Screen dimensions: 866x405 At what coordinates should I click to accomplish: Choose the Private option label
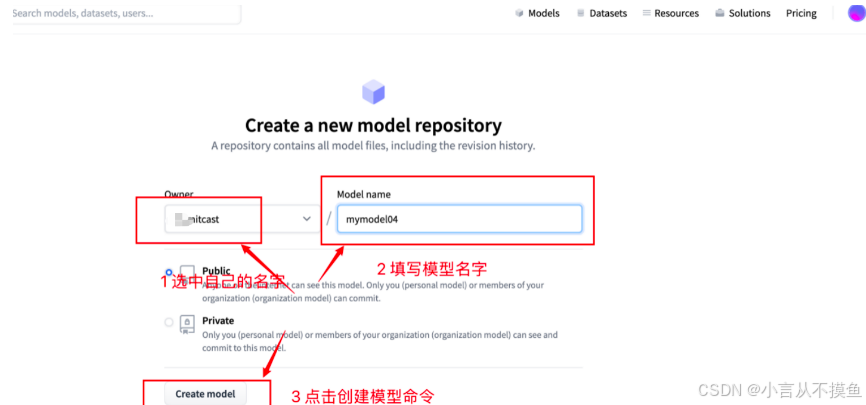point(218,320)
